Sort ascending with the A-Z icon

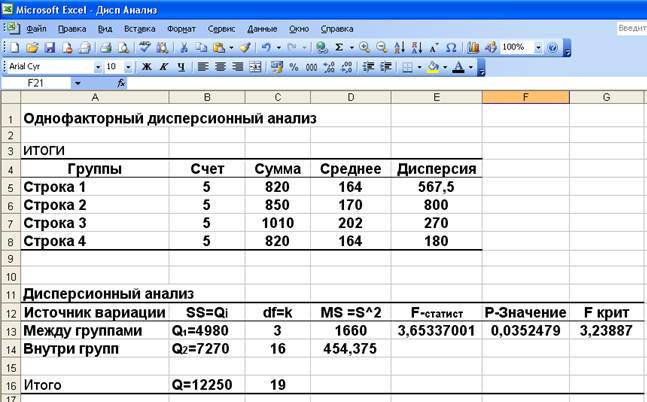tap(399, 47)
